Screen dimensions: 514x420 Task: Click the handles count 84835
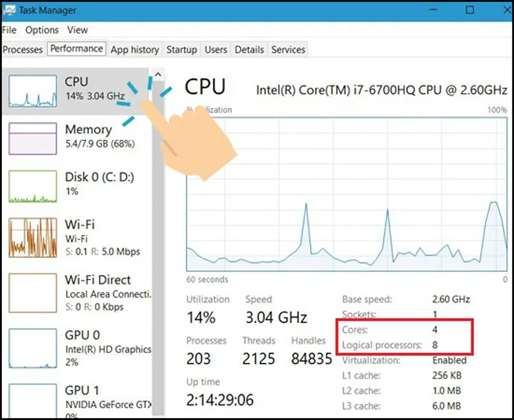pos(312,359)
